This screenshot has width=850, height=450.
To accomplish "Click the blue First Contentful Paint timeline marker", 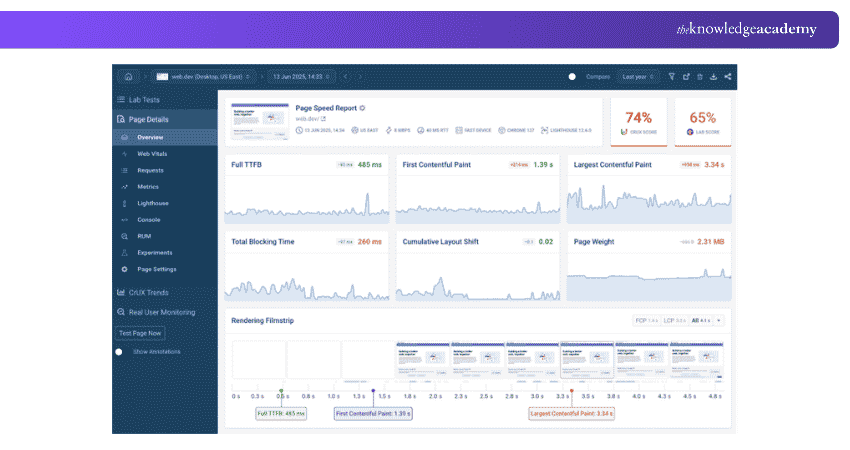I will (373, 390).
